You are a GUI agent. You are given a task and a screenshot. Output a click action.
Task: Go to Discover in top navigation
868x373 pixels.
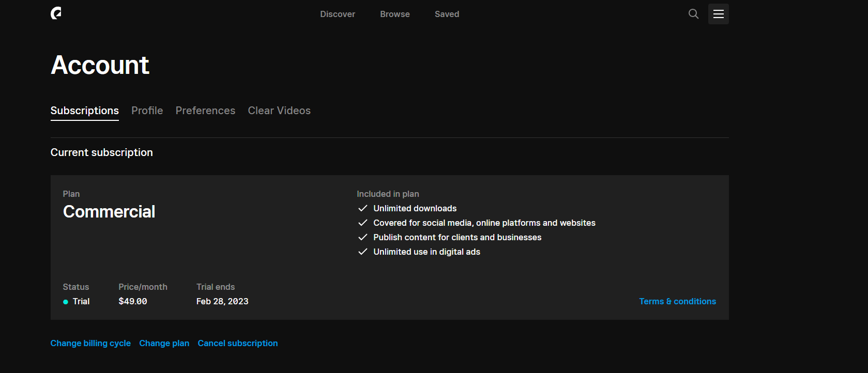(x=338, y=14)
